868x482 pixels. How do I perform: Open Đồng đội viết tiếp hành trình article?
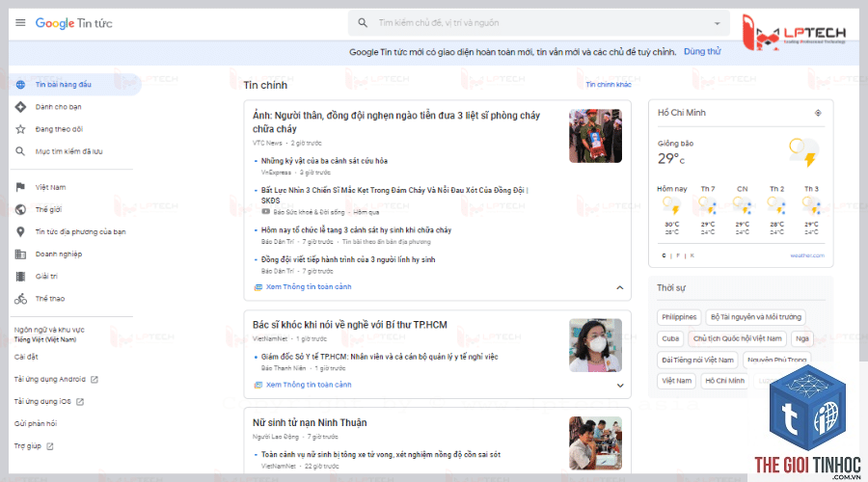pos(348,259)
